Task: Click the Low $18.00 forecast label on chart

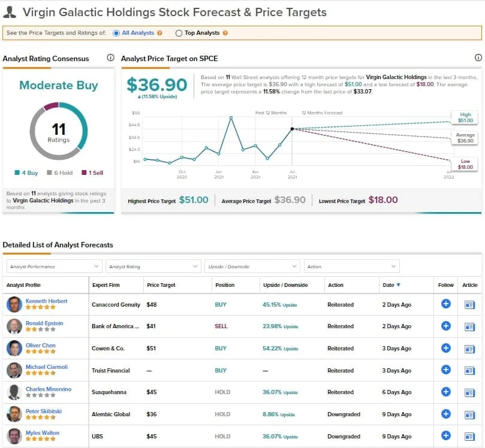Action: pyautogui.click(x=465, y=164)
